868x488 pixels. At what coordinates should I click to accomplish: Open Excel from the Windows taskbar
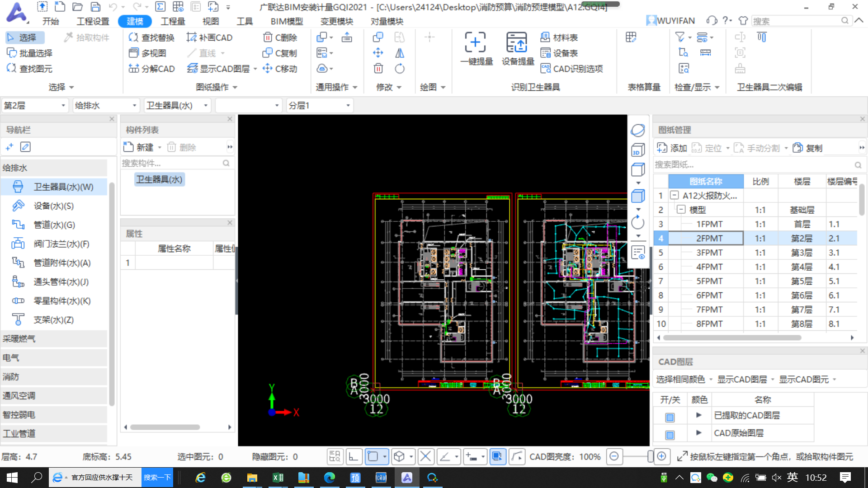click(278, 478)
